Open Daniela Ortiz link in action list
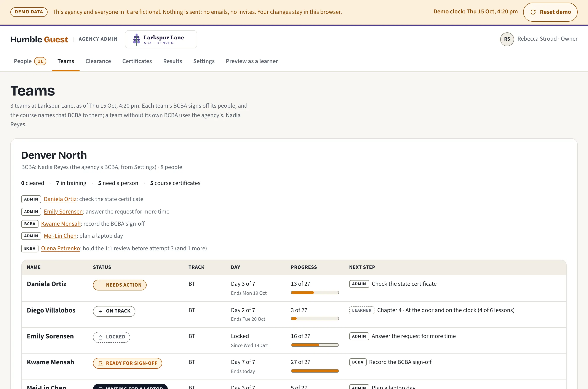Viewport: 588px width, 389px height. point(60,199)
